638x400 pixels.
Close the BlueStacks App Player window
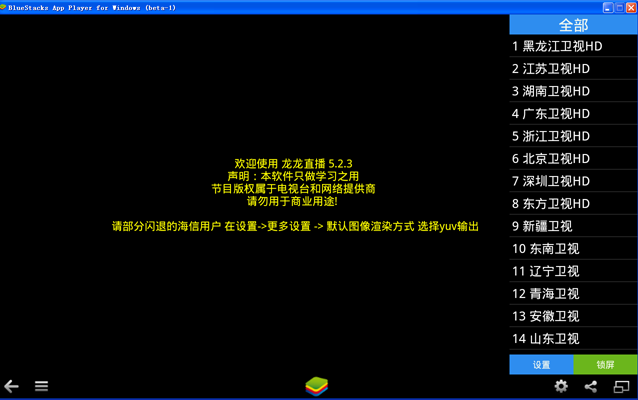631,8
